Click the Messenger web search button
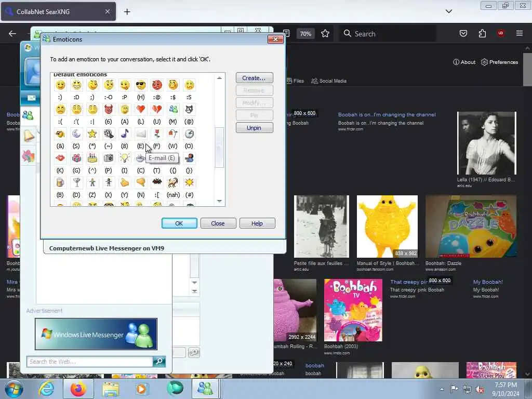Viewport: 532px width, 399px height. 159,362
